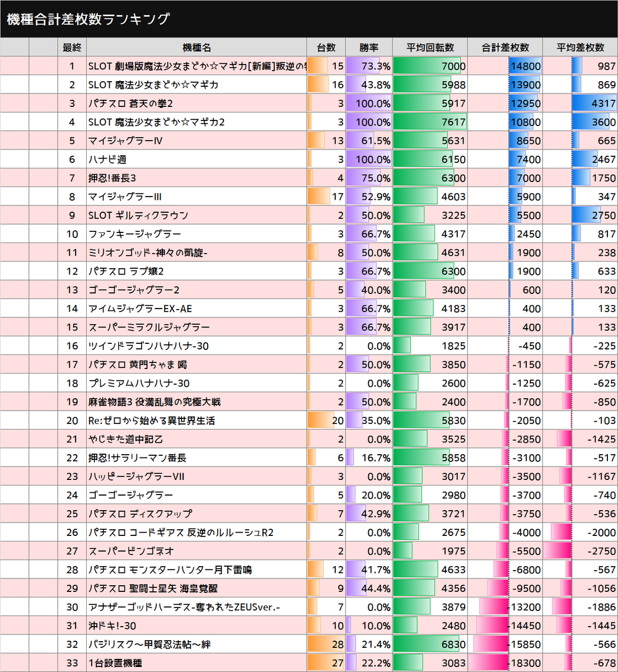
Task: Click the 機種名 column header
Action: tap(196, 48)
